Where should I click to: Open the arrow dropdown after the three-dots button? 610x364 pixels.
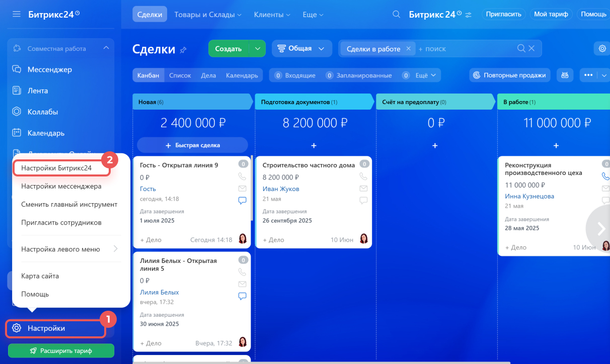[x=604, y=75]
